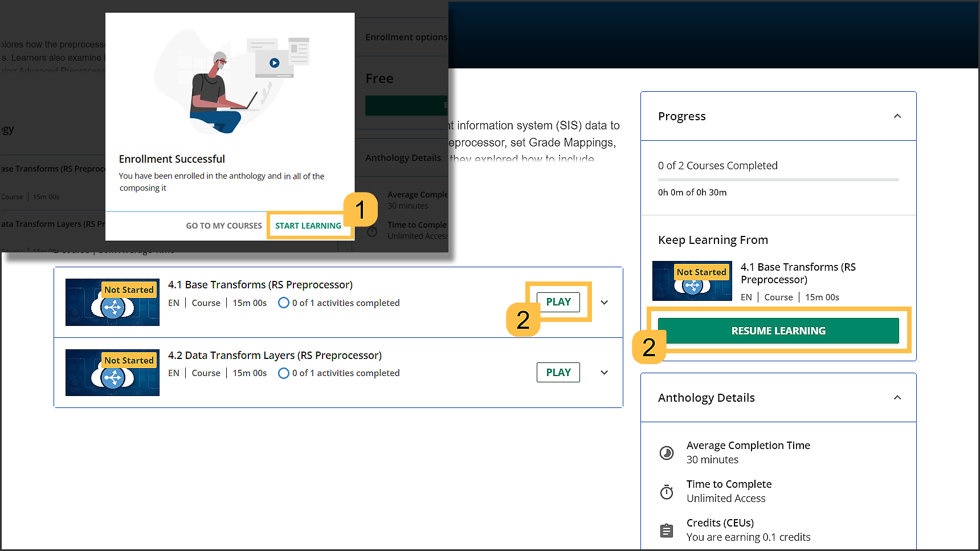
Task: Open 4.1 Base Transforms title in course list
Action: coord(260,285)
